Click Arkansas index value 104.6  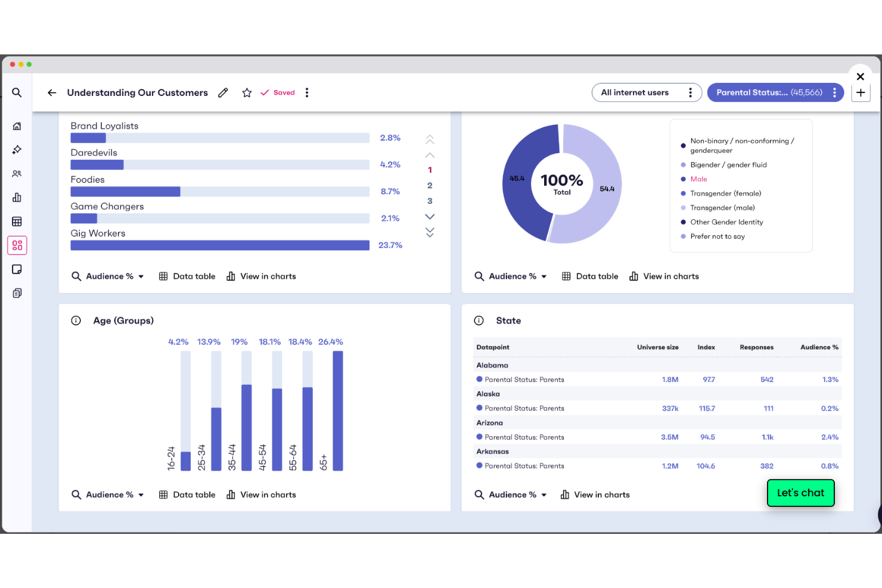click(x=706, y=466)
